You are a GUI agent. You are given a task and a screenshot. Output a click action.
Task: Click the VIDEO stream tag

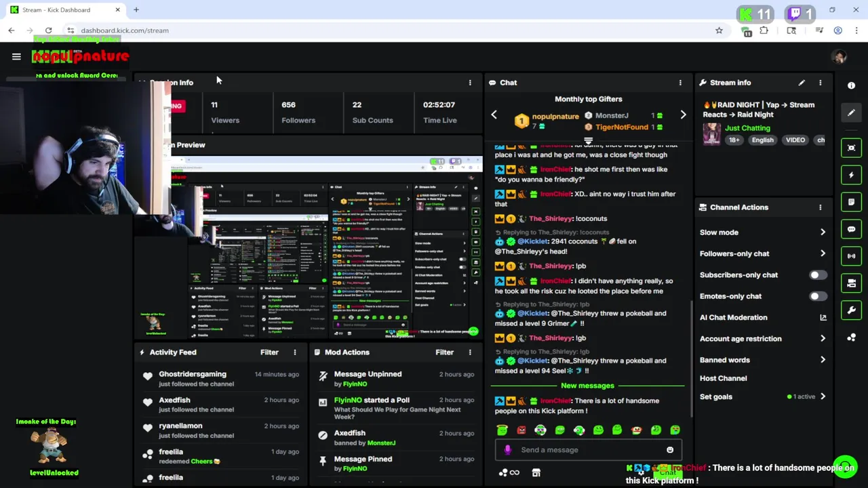[795, 140]
